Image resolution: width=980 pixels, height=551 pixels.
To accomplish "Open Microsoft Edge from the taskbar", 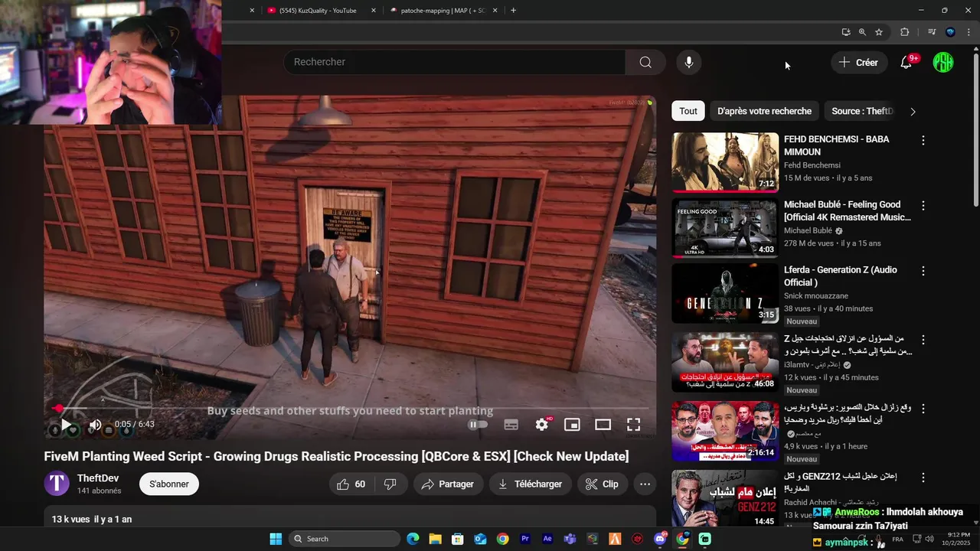I will 413,539.
